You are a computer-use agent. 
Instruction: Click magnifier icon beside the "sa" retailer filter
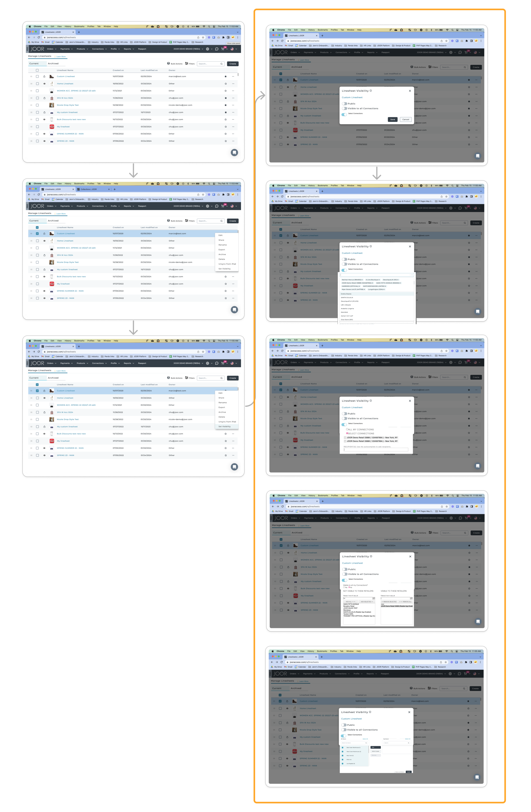click(x=373, y=598)
